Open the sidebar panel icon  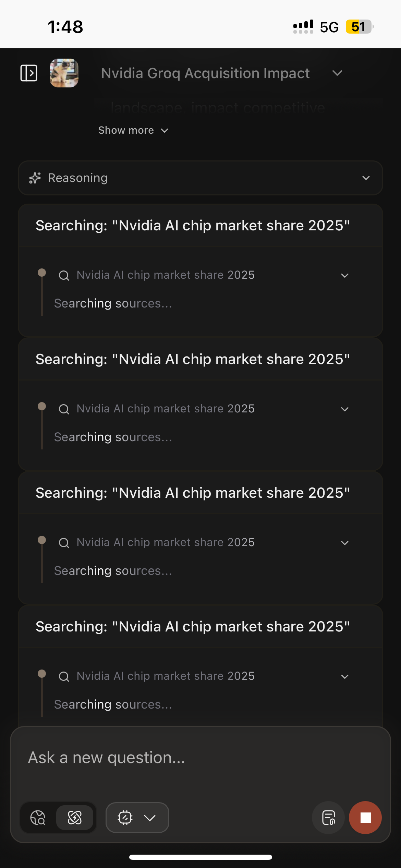pyautogui.click(x=29, y=73)
